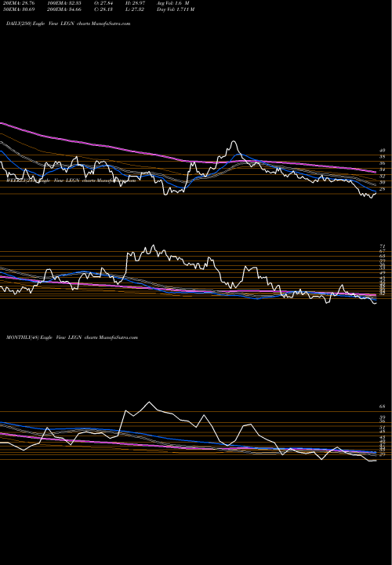Click the 40 label on daily chart axis

[x=383, y=150]
